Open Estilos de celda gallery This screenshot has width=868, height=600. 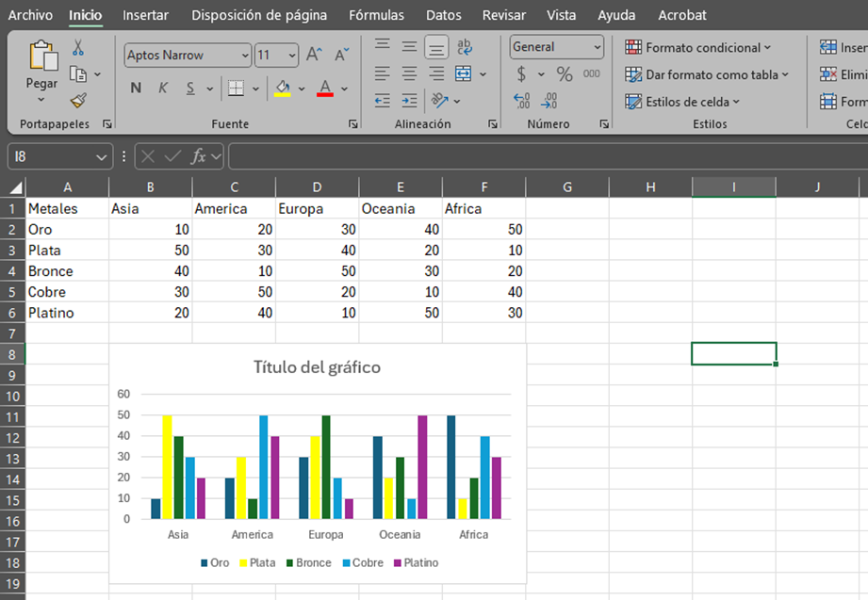[x=682, y=102]
